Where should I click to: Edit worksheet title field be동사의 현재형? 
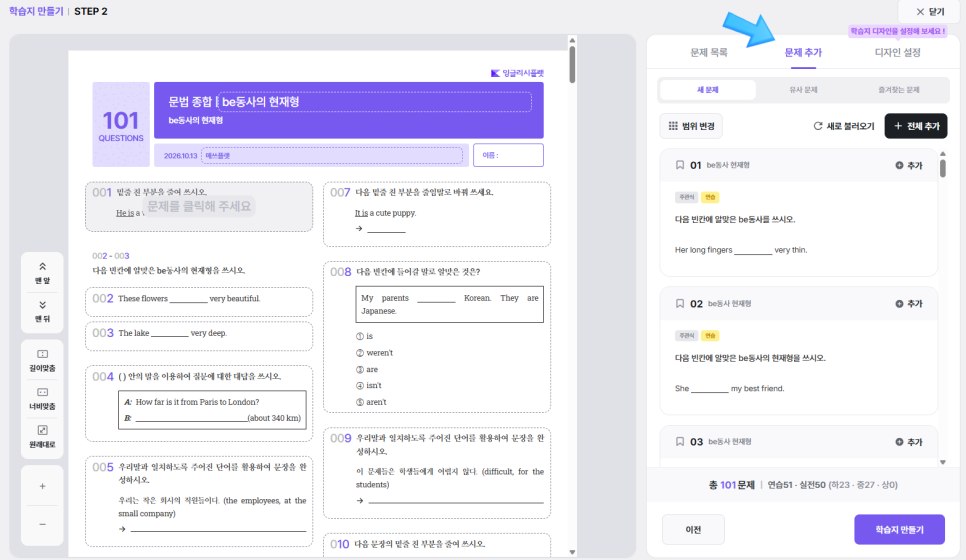(x=375, y=102)
